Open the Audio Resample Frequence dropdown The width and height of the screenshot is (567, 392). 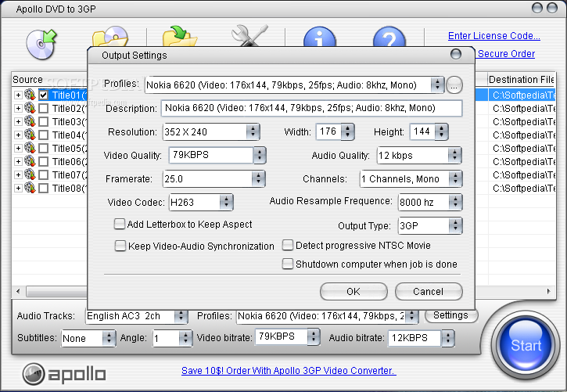coord(455,202)
